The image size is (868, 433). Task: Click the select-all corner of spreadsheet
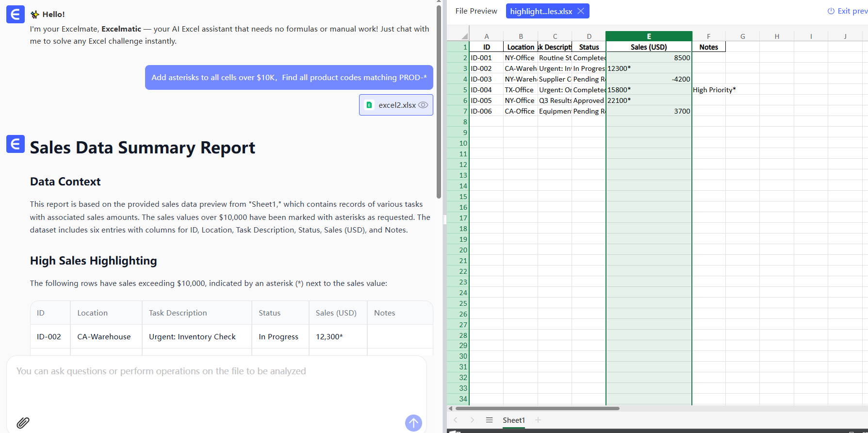click(464, 36)
